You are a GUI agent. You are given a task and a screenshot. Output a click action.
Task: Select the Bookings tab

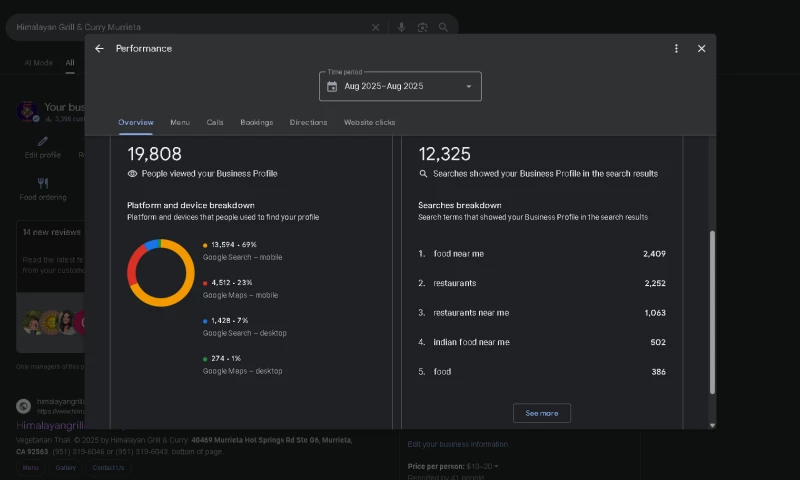(x=256, y=122)
